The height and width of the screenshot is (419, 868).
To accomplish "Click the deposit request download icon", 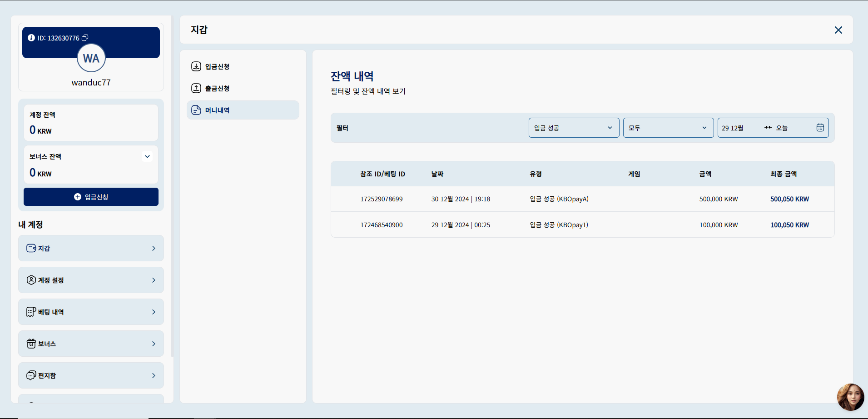I will (x=196, y=66).
